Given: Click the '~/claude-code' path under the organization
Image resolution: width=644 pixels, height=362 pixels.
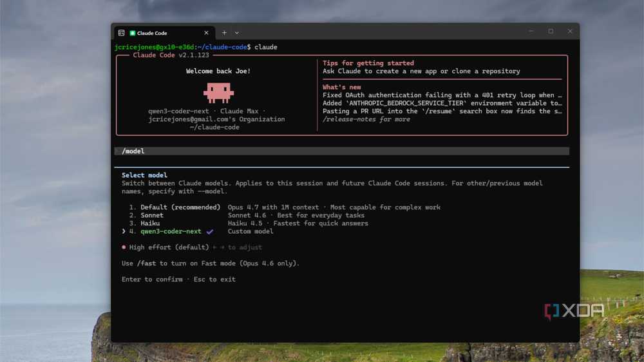Looking at the screenshot, I should coord(214,128).
